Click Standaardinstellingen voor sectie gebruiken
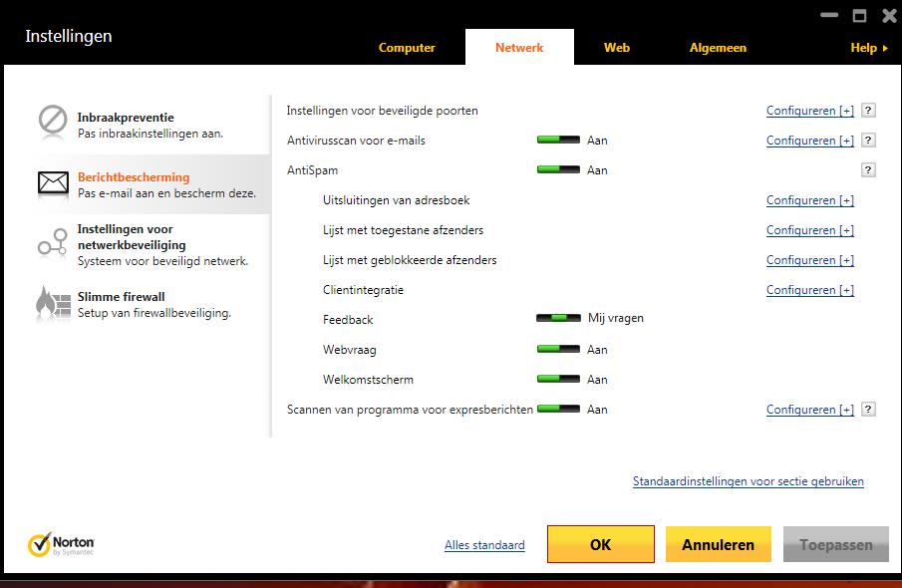 coord(749,481)
